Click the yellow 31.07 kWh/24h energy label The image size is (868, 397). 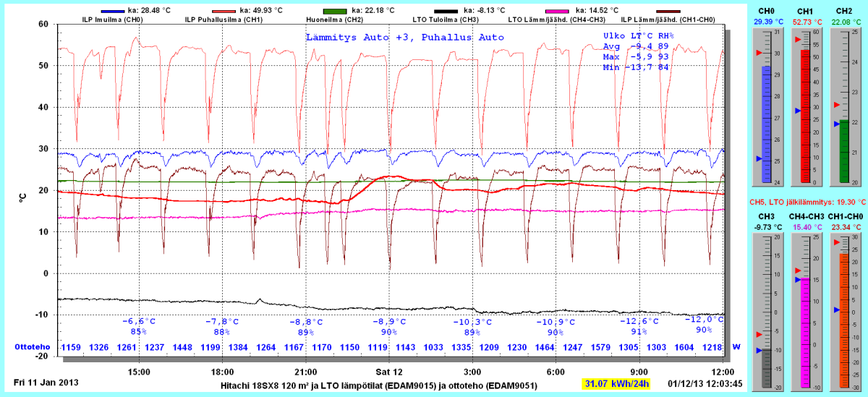616,382
